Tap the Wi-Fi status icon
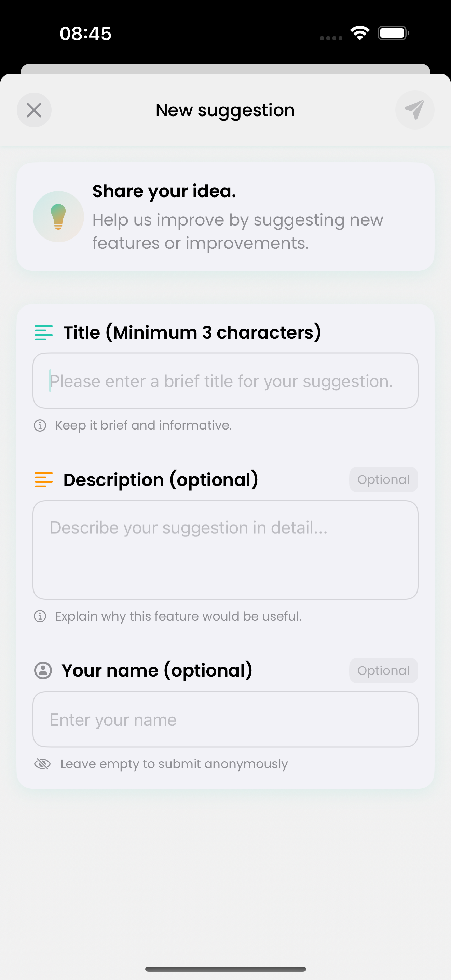Image resolution: width=451 pixels, height=980 pixels. [x=360, y=33]
